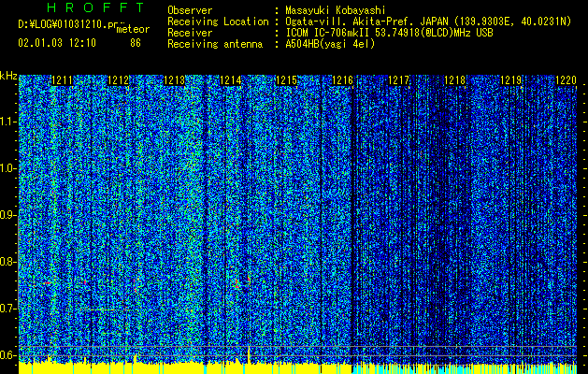
Task: Click the 1.1 kHz axis tick label
Action: pos(7,122)
